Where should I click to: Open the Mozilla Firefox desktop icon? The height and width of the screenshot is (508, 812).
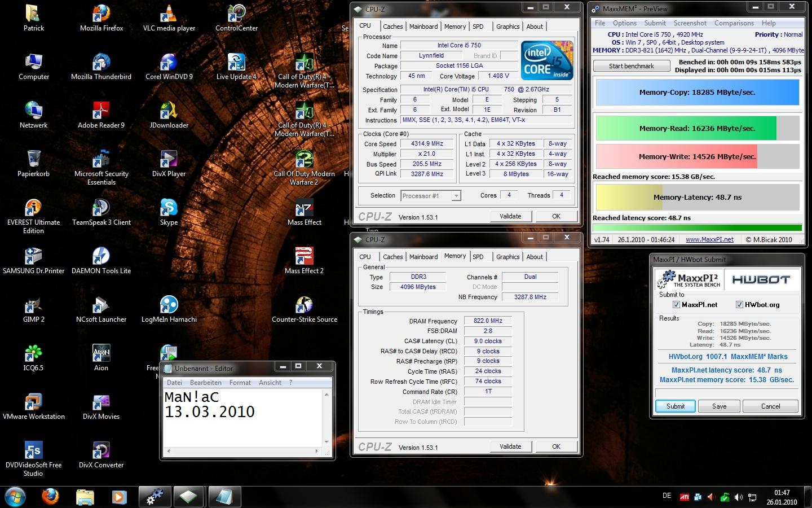[x=101, y=18]
